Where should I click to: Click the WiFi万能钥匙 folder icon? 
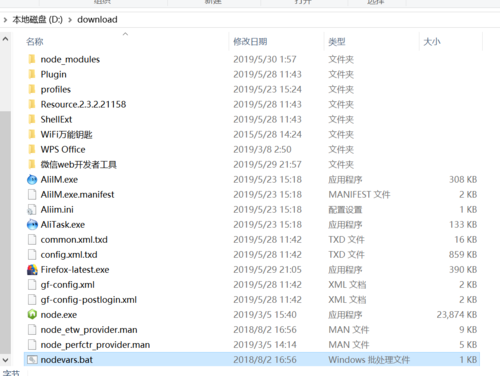pos(32,134)
